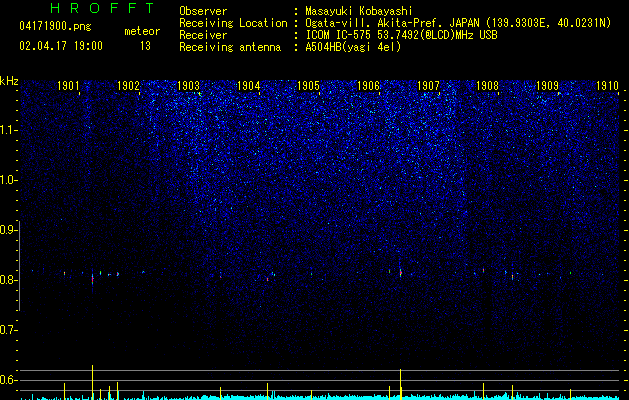Click the 0.8 kHz axis label
Image resolution: width=629 pixels, height=400 pixels.
pos(8,280)
